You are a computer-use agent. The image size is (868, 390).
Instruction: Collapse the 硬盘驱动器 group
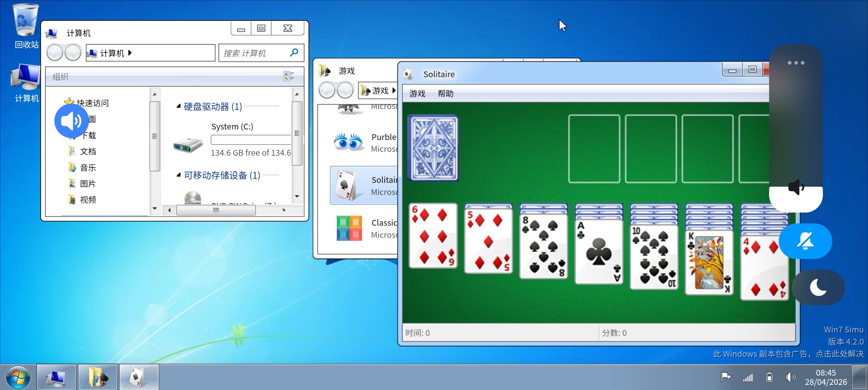coord(179,106)
